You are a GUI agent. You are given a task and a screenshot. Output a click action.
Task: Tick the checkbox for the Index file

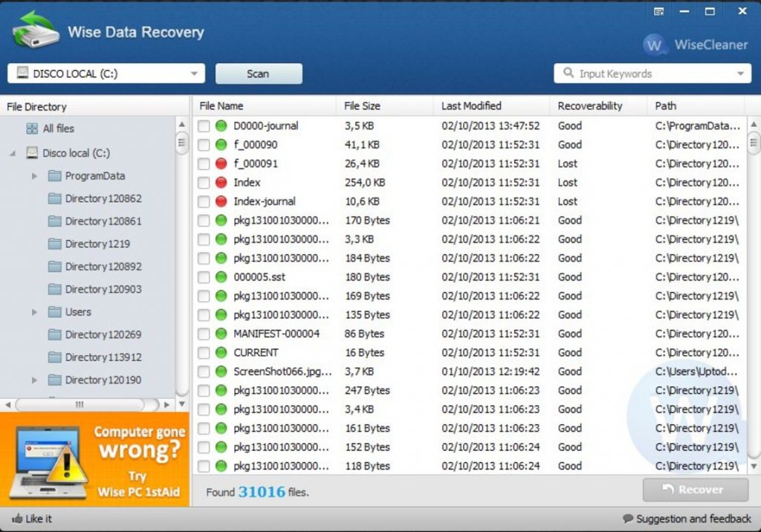point(204,183)
